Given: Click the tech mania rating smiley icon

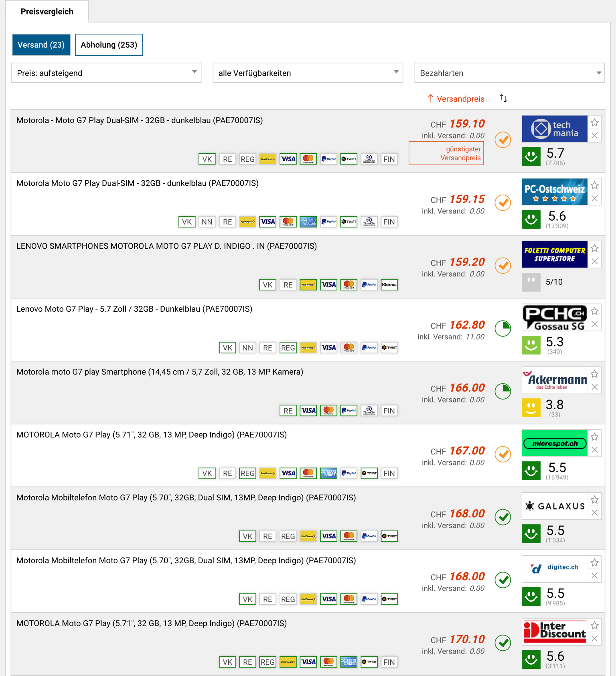Looking at the screenshot, I should coord(531,156).
